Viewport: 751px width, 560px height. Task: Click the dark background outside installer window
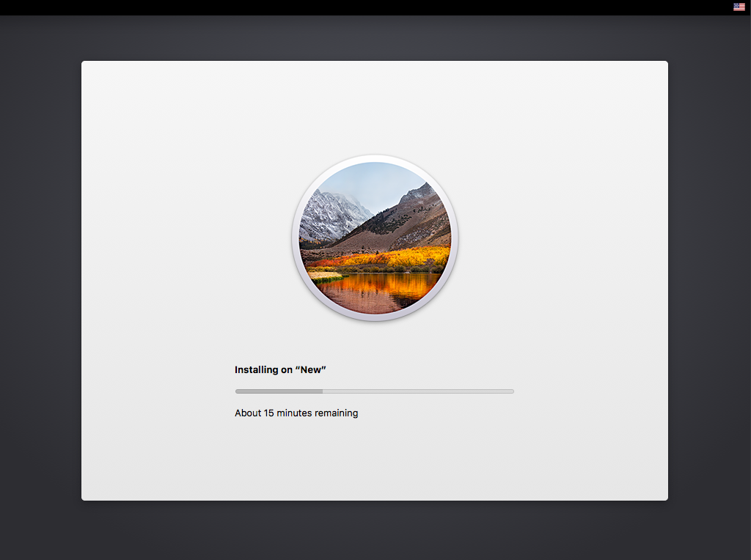[40, 293]
